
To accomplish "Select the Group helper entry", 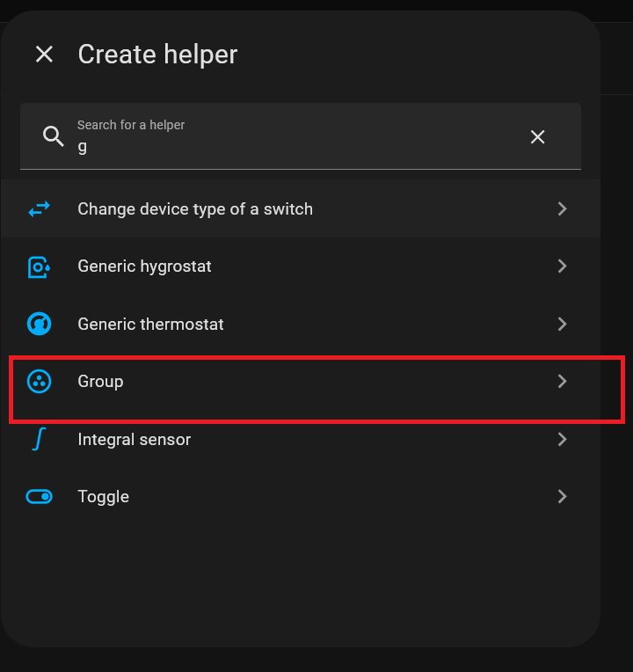I will pyautogui.click(x=100, y=382).
